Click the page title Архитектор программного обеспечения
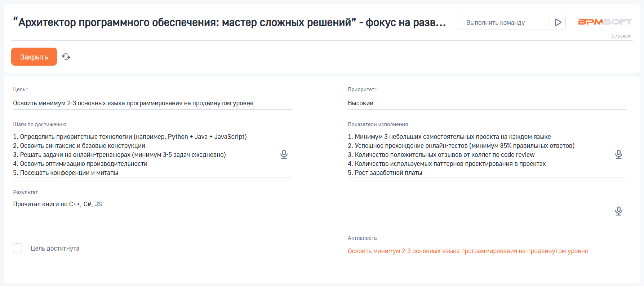This screenshot has width=644, height=286. [230, 22]
